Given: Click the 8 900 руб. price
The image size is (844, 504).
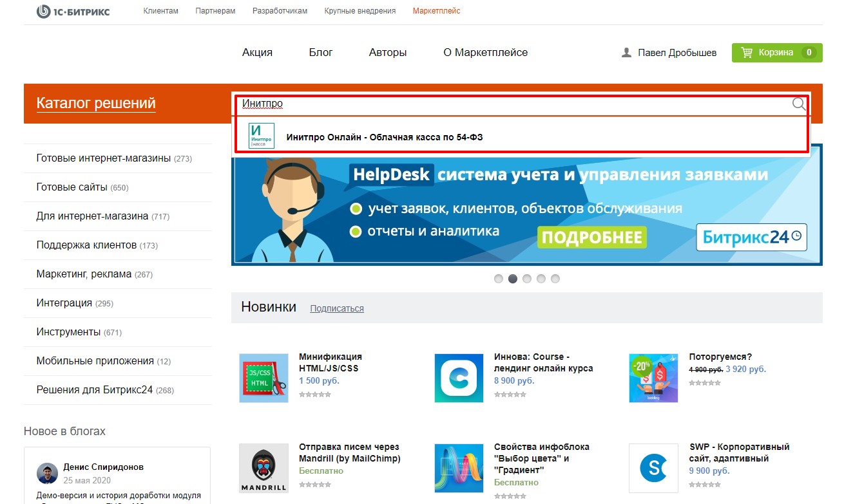Looking at the screenshot, I should pyautogui.click(x=514, y=381).
